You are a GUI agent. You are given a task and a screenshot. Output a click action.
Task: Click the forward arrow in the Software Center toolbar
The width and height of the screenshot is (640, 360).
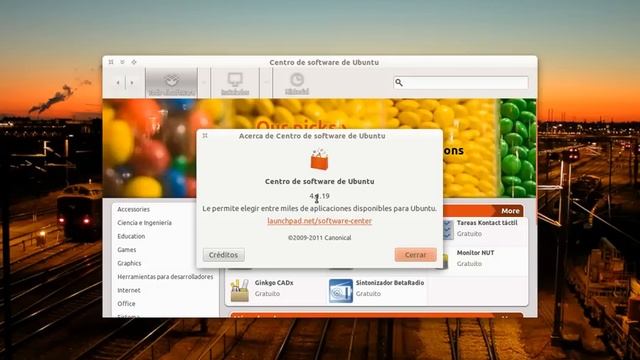(x=131, y=83)
